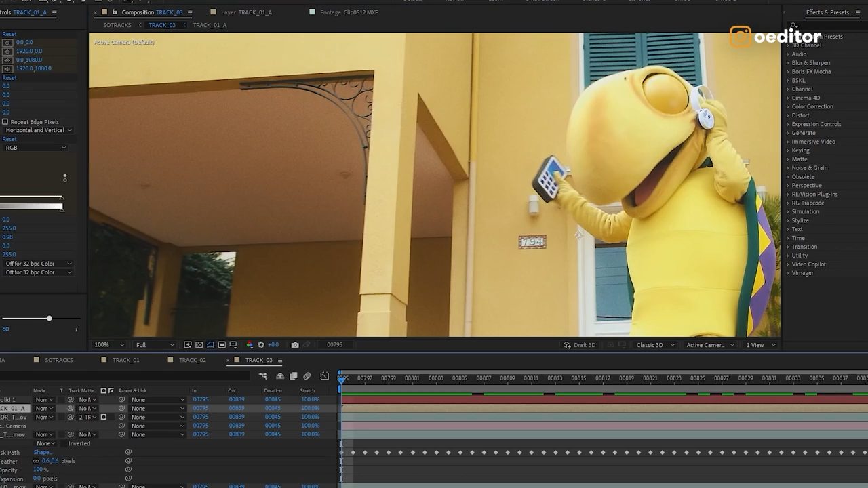
Task: Toggle preserve transparency for Solid 1 layer
Action: tap(62, 400)
